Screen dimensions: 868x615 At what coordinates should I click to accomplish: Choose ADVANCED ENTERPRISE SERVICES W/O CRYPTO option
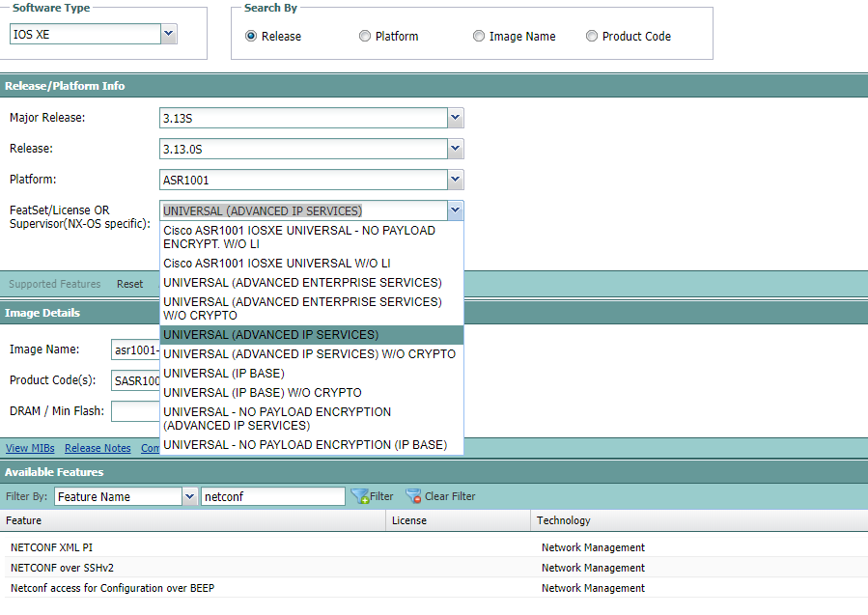(x=312, y=309)
